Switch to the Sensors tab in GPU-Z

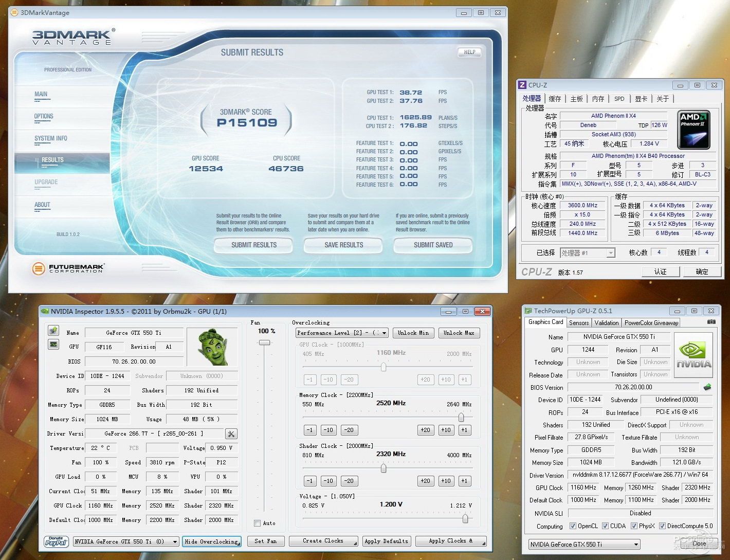click(x=579, y=322)
